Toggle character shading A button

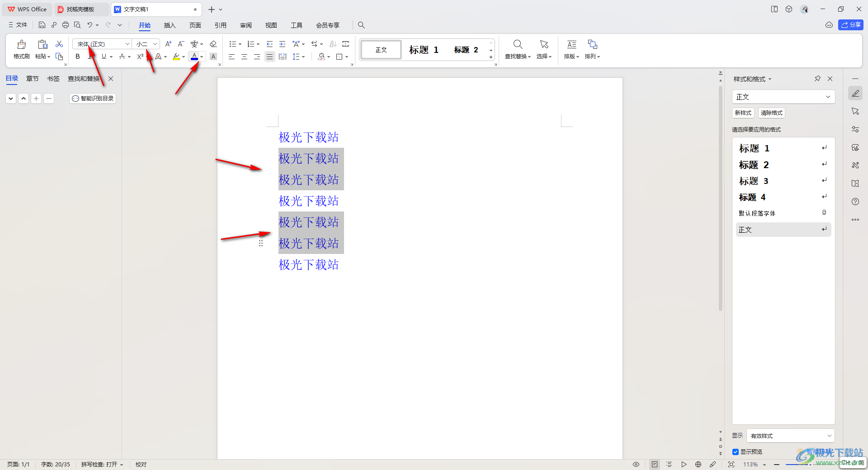click(x=213, y=56)
